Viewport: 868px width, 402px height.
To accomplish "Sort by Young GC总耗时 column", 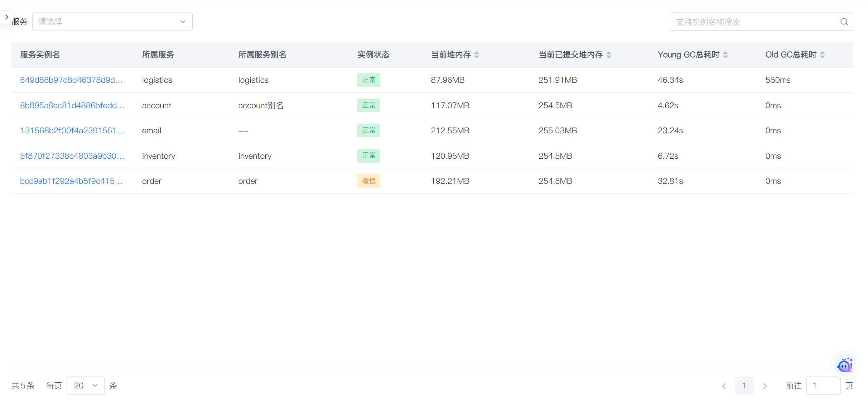I will (x=725, y=55).
